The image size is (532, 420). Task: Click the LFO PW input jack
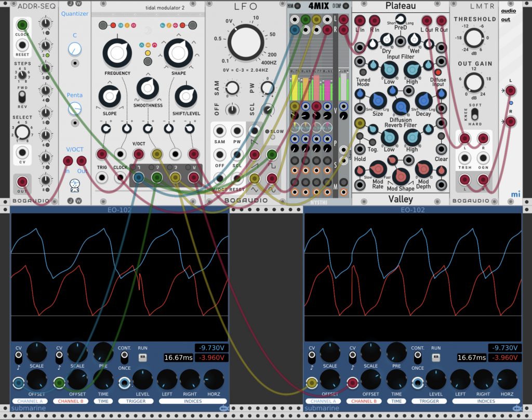[x=237, y=130]
